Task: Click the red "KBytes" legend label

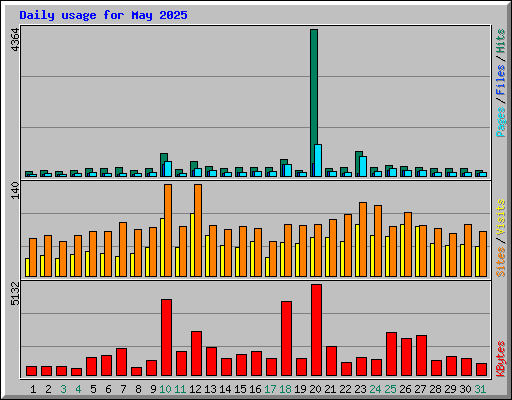Action: pyautogui.click(x=500, y=359)
